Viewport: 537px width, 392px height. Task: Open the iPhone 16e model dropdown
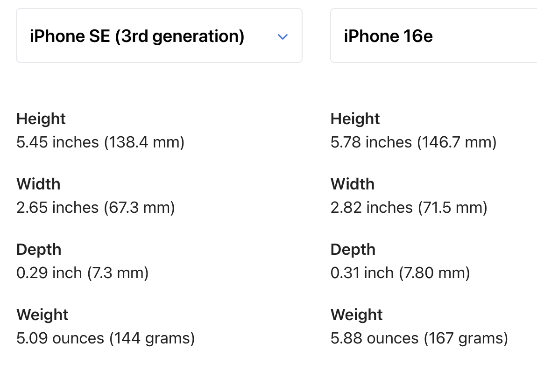[433, 36]
